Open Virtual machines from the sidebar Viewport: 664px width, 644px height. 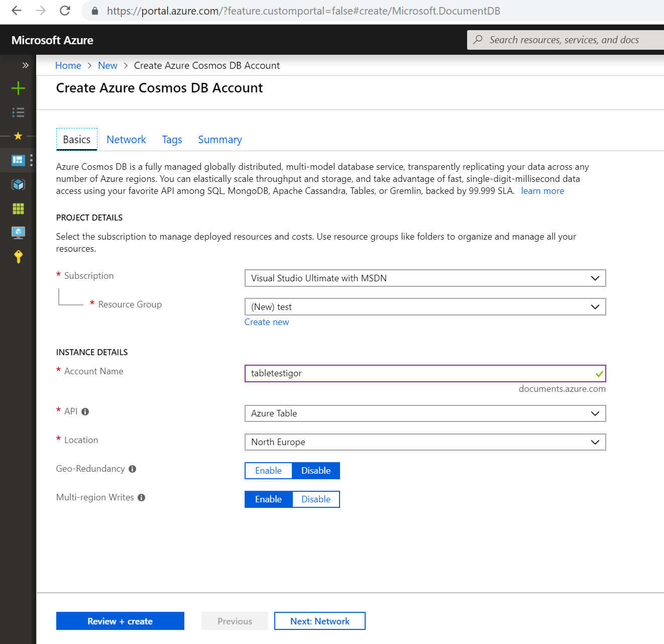point(18,232)
